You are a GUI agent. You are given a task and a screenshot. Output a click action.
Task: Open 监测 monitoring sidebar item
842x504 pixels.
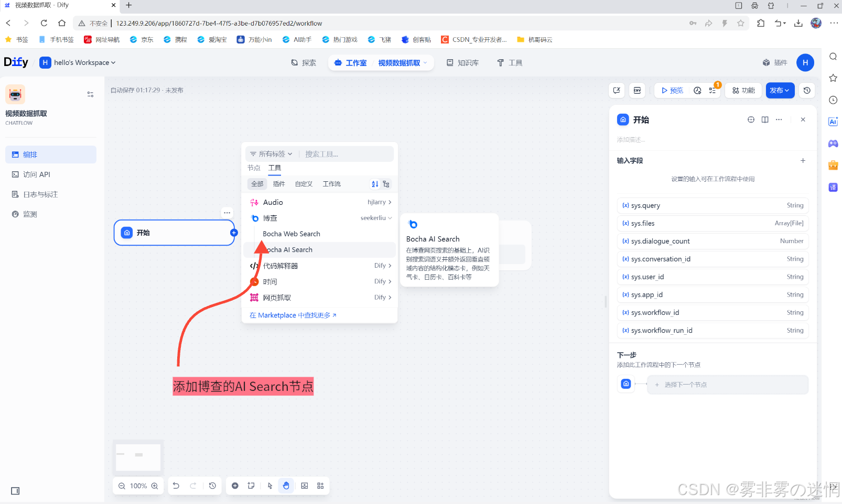pyautogui.click(x=51, y=214)
